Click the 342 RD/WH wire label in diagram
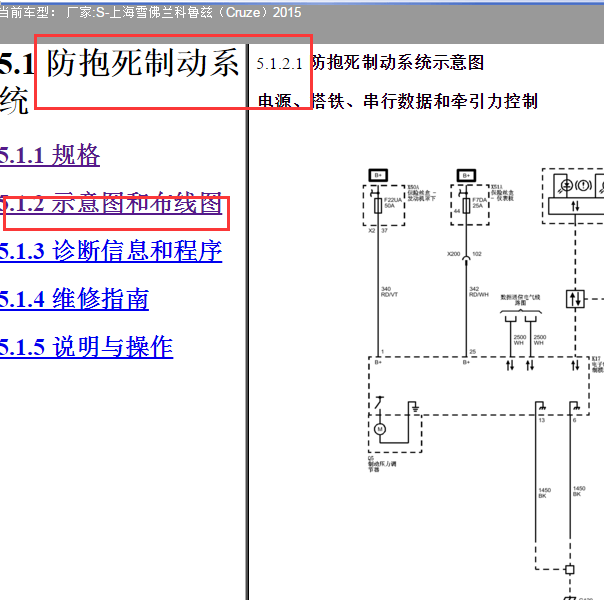This screenshot has height=600, width=604. [478, 292]
